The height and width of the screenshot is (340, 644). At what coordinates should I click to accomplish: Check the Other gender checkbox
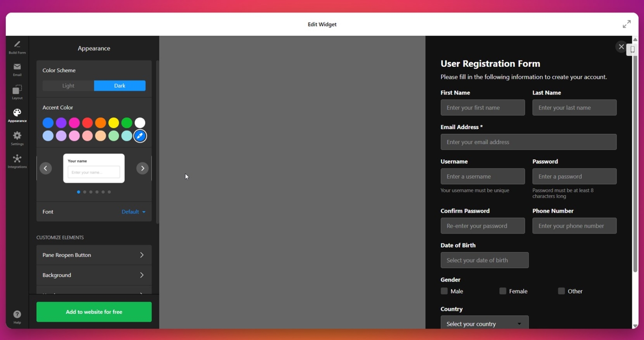click(x=561, y=291)
